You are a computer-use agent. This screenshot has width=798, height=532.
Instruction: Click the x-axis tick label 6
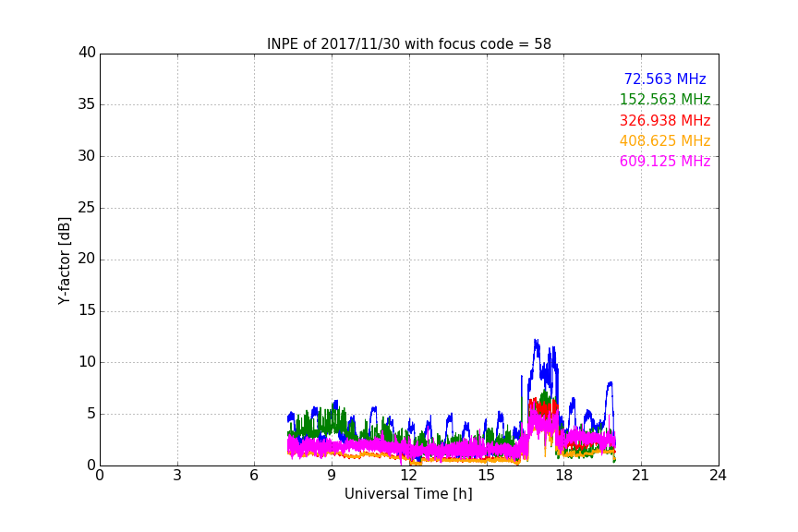(x=254, y=476)
